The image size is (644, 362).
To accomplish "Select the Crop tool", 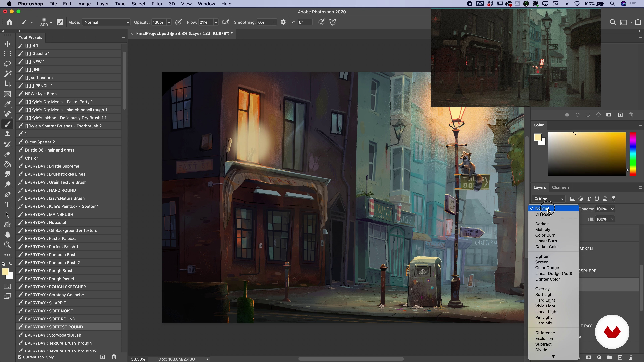I will [x=8, y=84].
